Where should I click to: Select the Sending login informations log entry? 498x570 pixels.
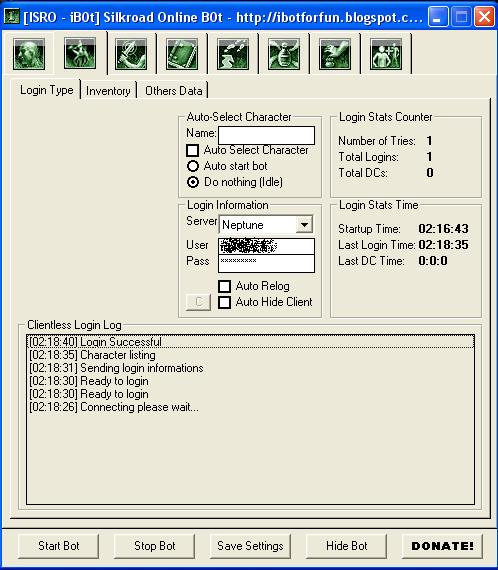click(250, 368)
